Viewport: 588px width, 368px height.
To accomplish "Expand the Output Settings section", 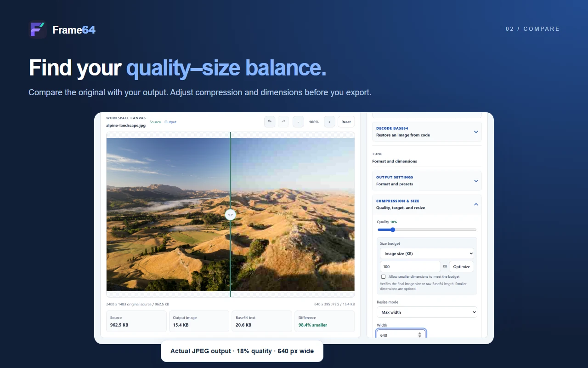I will pos(427,180).
